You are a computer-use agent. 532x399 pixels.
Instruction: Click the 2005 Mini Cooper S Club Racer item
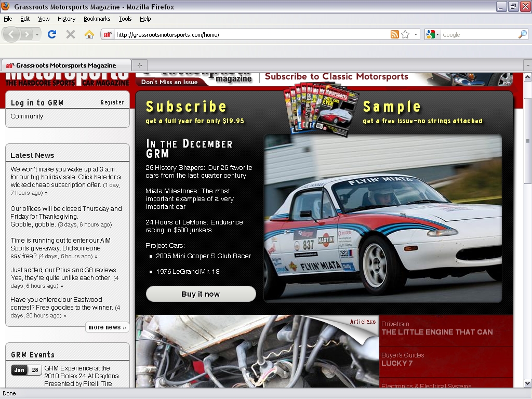tap(203, 256)
